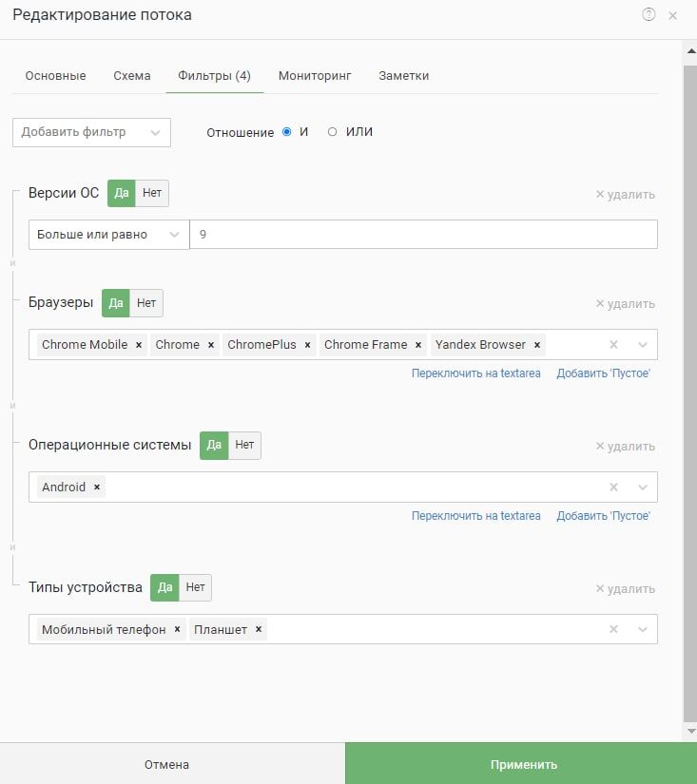The width and height of the screenshot is (697, 784).
Task: Open the Добавить фильтр dropdown
Action: [x=91, y=133]
